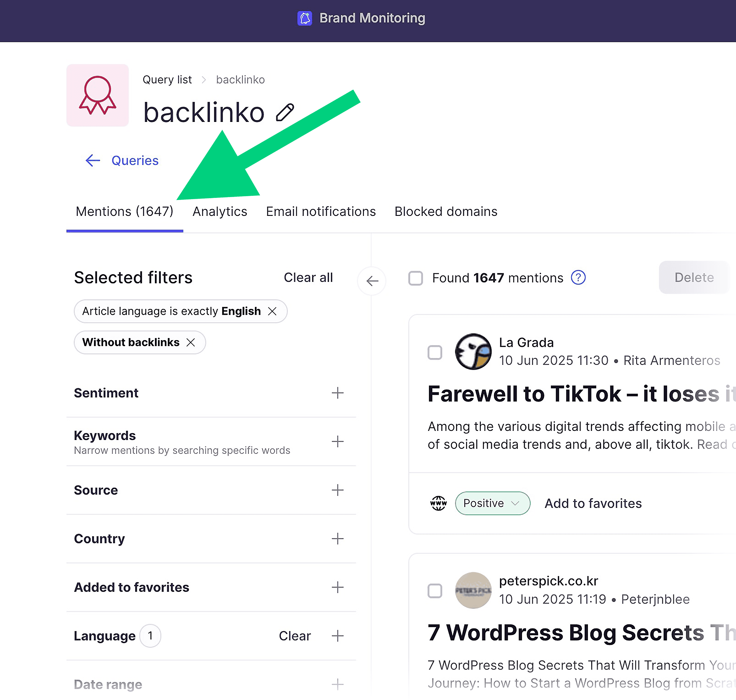Click the back arrow next to Queries
This screenshot has width=736, height=700.
[93, 160]
